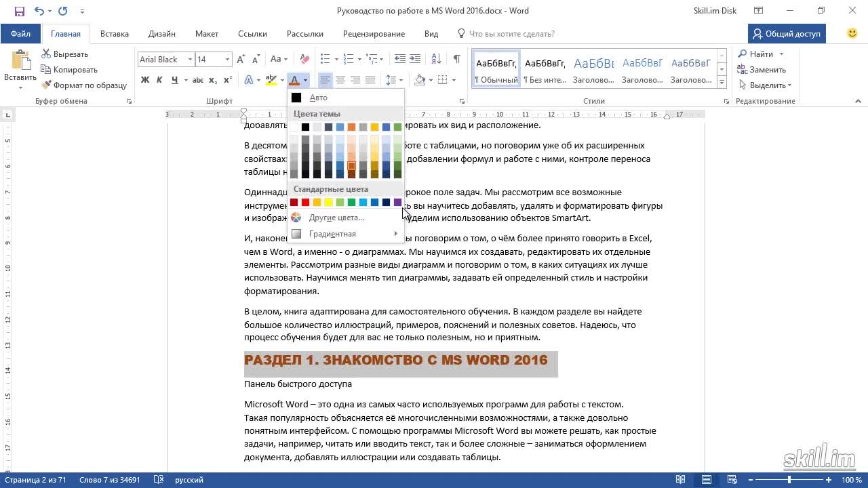Open the bullet list dropdown arrow

(x=336, y=60)
